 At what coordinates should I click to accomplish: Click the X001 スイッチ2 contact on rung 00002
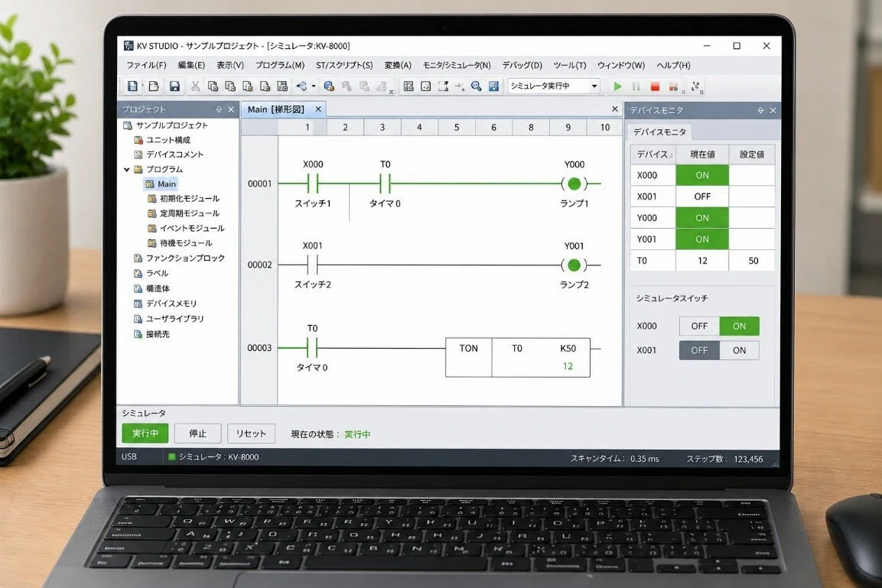313,265
